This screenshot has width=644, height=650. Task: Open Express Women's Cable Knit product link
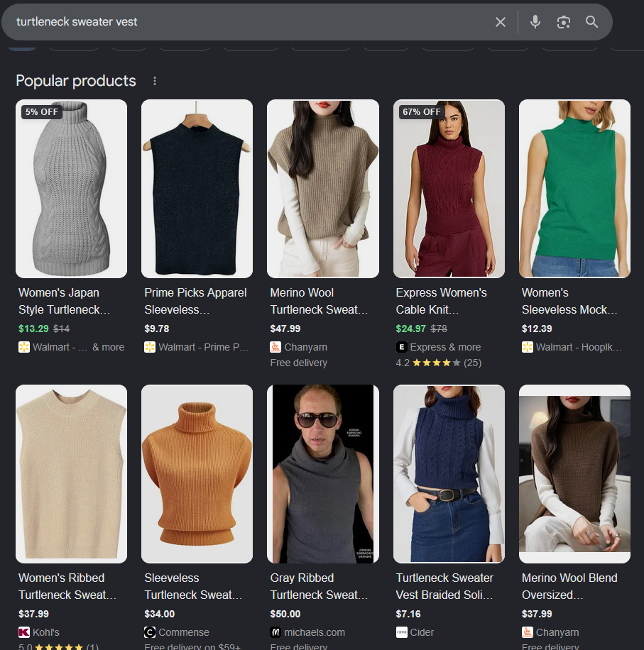(441, 301)
